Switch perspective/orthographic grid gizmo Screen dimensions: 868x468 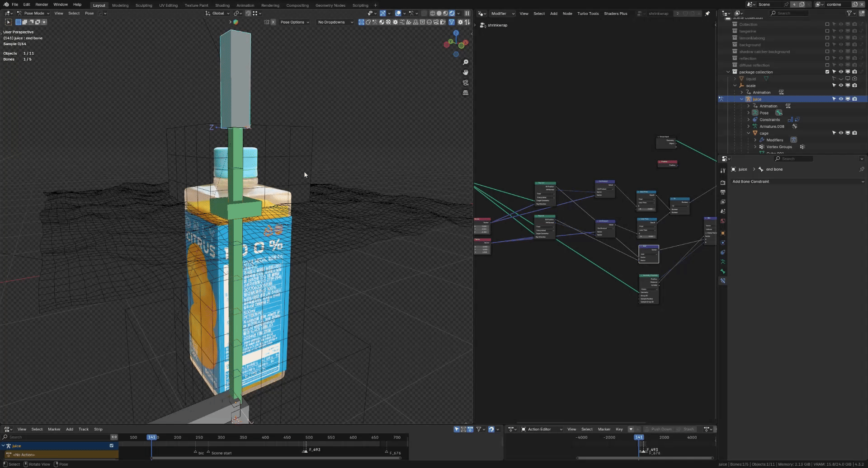pyautogui.click(x=465, y=93)
